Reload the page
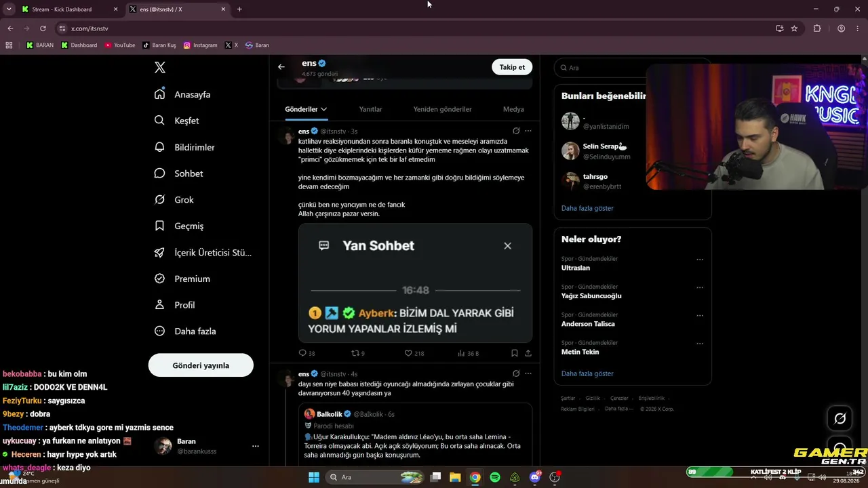The height and width of the screenshot is (488, 868). 43,28
